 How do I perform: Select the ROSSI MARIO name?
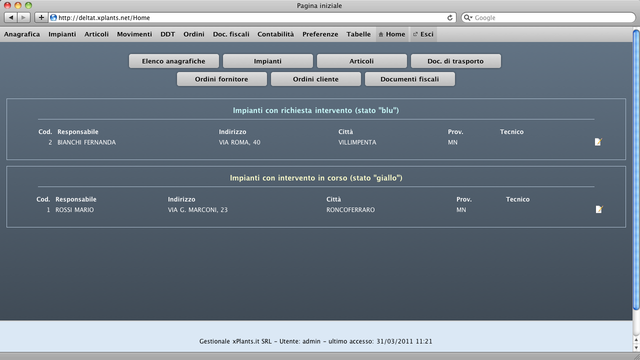click(x=75, y=210)
